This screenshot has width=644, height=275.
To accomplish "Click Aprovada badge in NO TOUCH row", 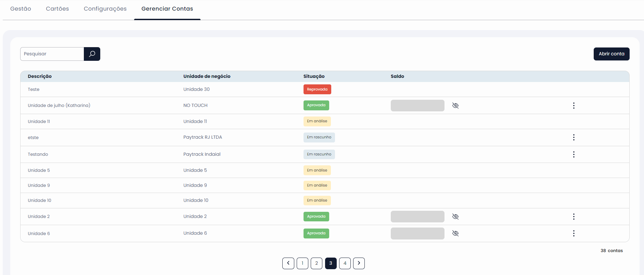I will pyautogui.click(x=316, y=105).
